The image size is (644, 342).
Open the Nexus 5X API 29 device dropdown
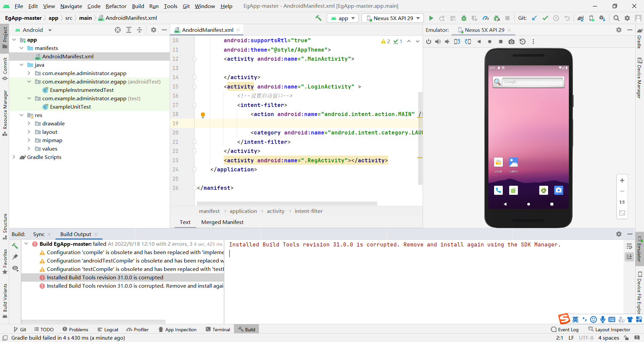coord(392,18)
